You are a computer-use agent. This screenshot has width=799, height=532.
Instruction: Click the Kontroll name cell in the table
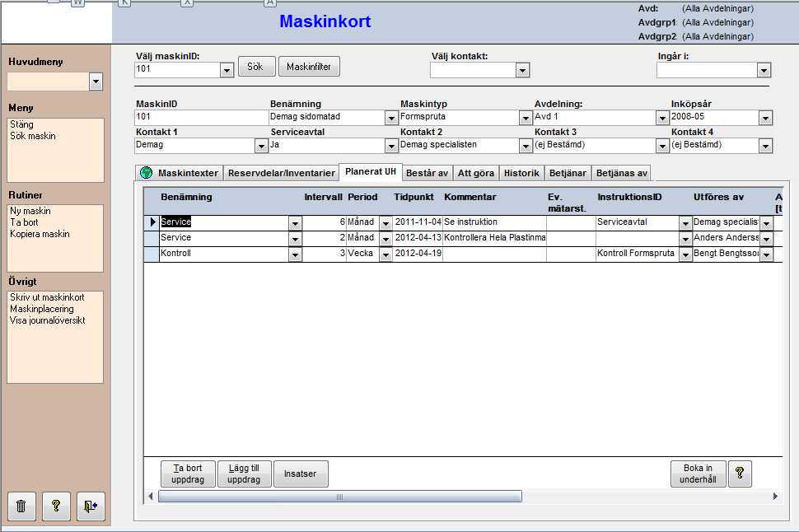(224, 254)
